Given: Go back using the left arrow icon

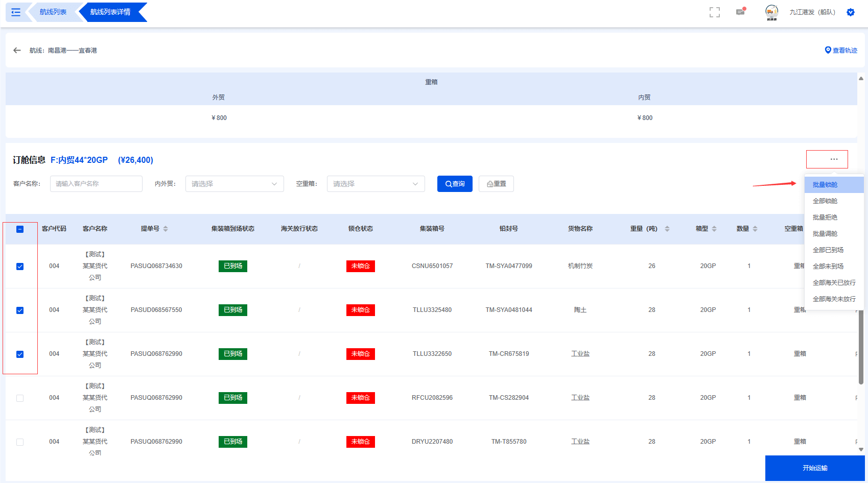Looking at the screenshot, I should [x=17, y=51].
